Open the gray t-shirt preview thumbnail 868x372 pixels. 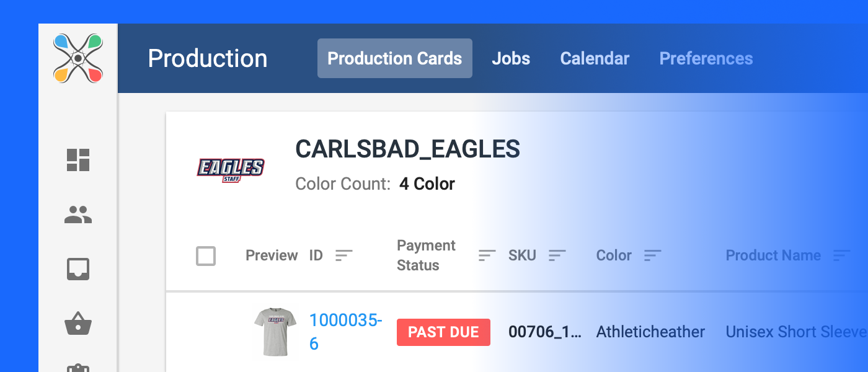click(x=276, y=332)
